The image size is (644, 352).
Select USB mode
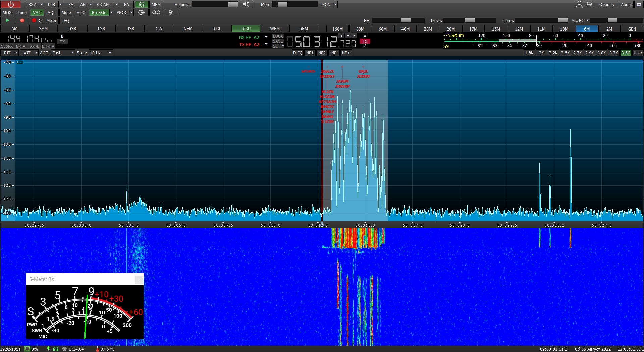tap(130, 28)
